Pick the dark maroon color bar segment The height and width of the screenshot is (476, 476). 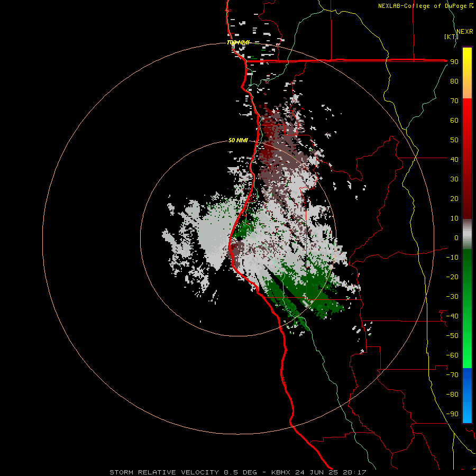click(467, 200)
